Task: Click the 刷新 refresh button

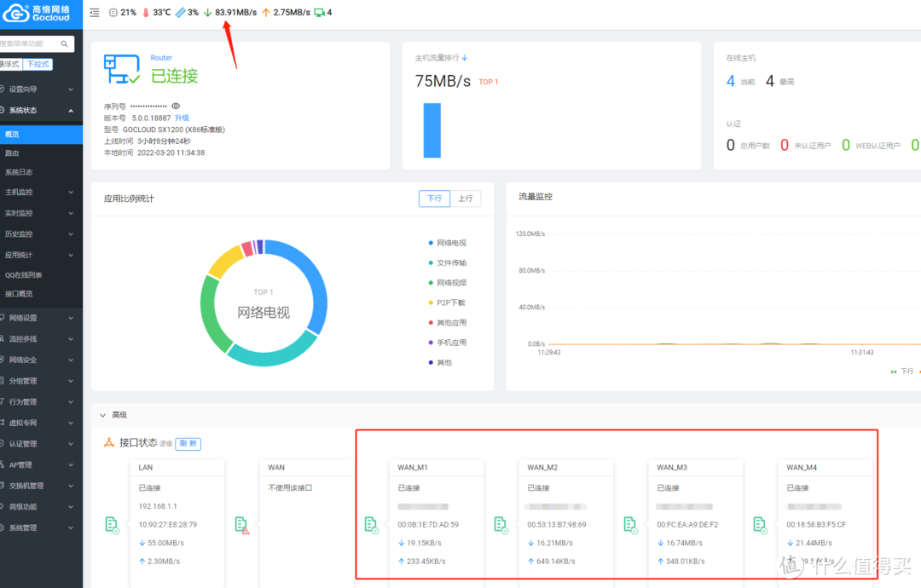Action: [x=188, y=443]
